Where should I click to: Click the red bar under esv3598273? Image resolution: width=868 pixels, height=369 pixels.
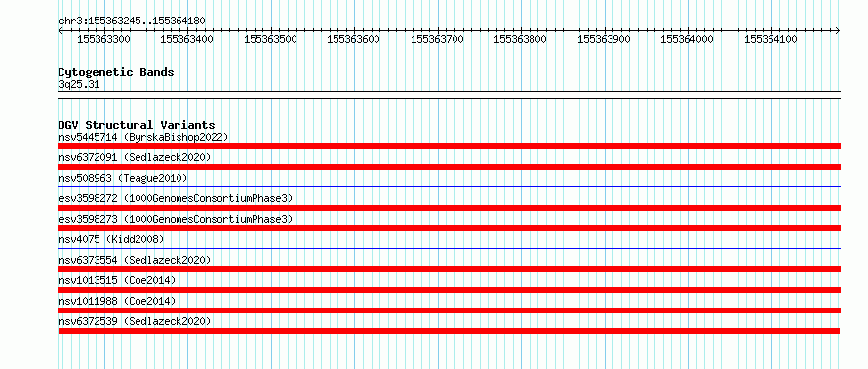tap(449, 228)
